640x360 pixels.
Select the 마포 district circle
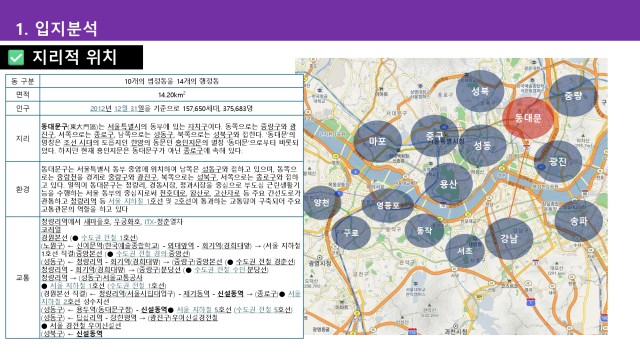click(378, 141)
